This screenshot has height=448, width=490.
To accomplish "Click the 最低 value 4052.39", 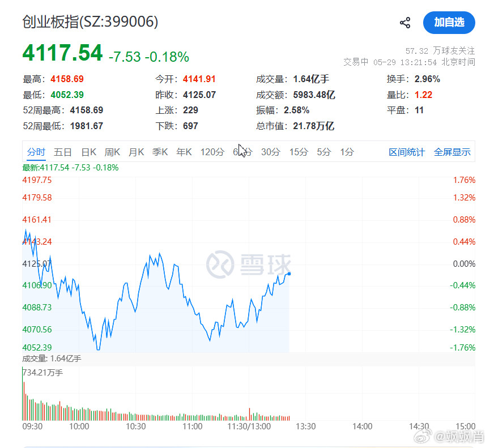I will [67, 95].
